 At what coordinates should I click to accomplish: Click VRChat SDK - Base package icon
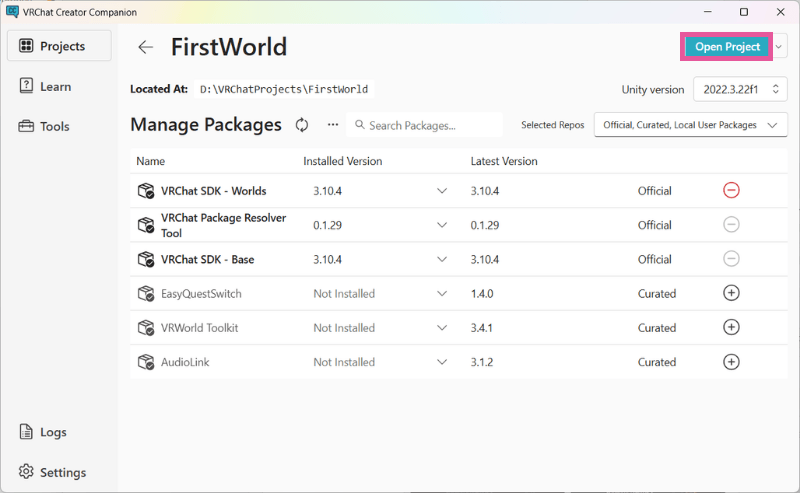(x=146, y=259)
